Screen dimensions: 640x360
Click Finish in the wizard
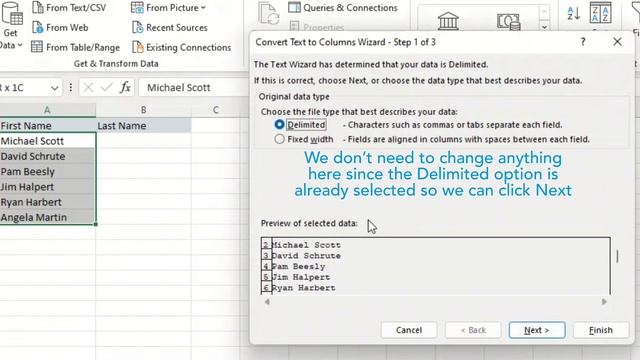(601, 330)
